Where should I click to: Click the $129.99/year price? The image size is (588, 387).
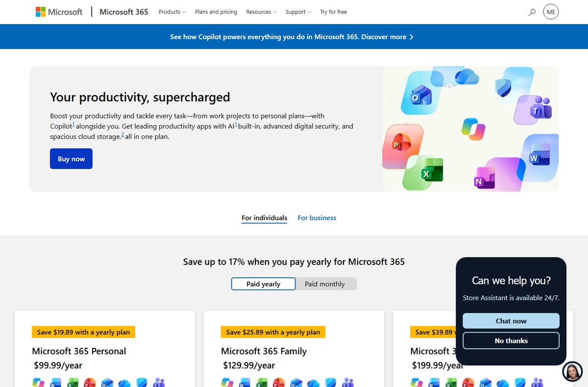click(x=249, y=365)
